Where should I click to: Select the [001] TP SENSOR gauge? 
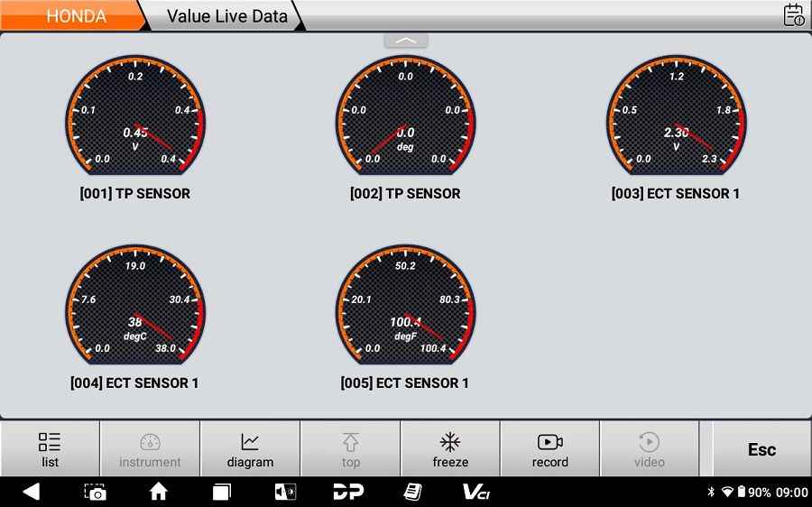[x=135, y=122]
